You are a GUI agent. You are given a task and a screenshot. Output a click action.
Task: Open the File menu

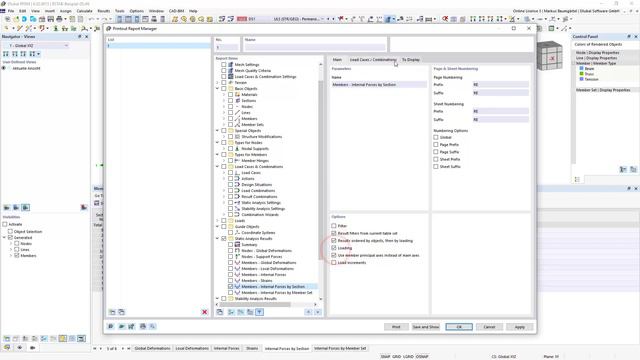(11, 11)
